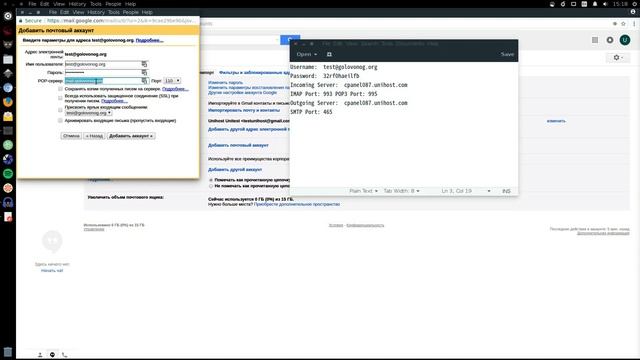This screenshot has width=640, height=360.
Task: Open the Trash in the dock
Action: [8, 351]
